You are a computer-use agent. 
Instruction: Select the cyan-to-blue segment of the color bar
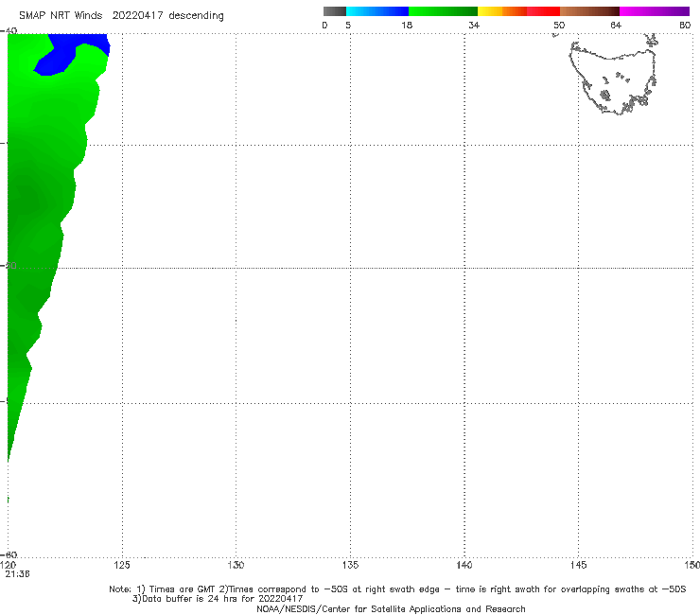click(x=377, y=11)
